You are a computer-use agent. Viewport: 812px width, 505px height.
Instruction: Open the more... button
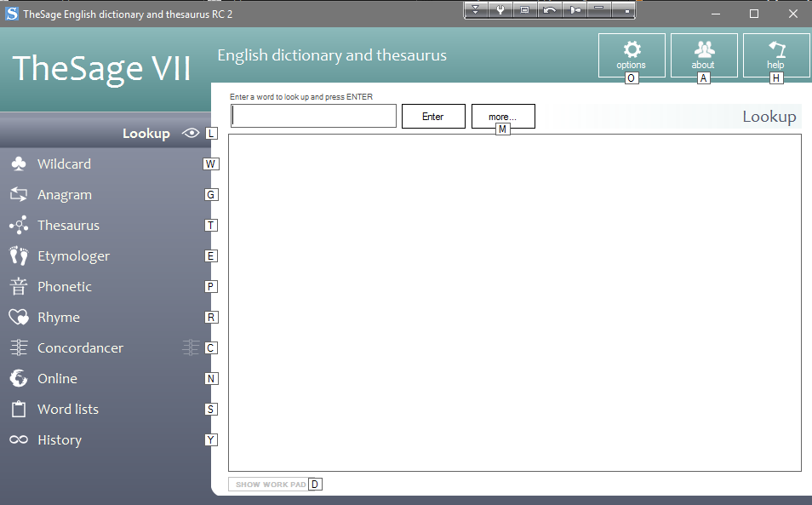[503, 117]
